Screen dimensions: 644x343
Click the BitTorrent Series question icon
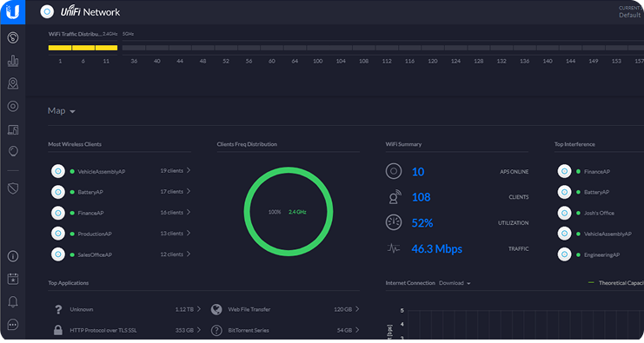click(x=216, y=330)
